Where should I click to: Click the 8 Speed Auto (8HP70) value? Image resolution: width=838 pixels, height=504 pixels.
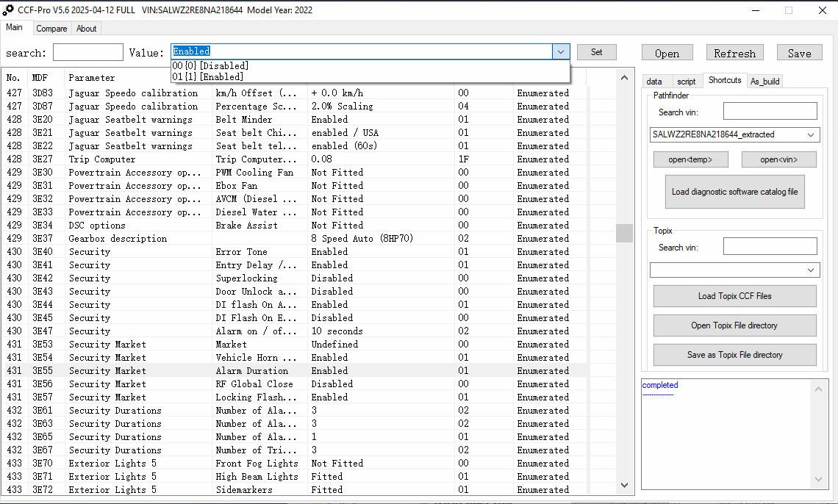[x=362, y=239]
